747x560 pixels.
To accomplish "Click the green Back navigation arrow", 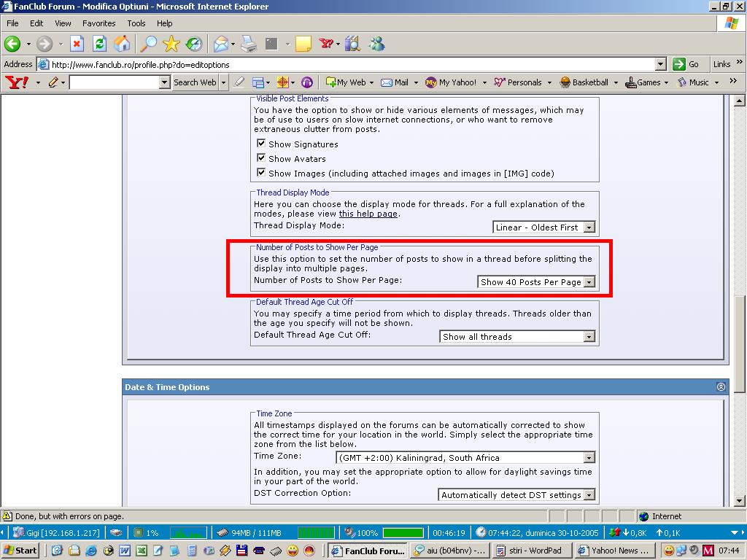I will click(x=12, y=44).
